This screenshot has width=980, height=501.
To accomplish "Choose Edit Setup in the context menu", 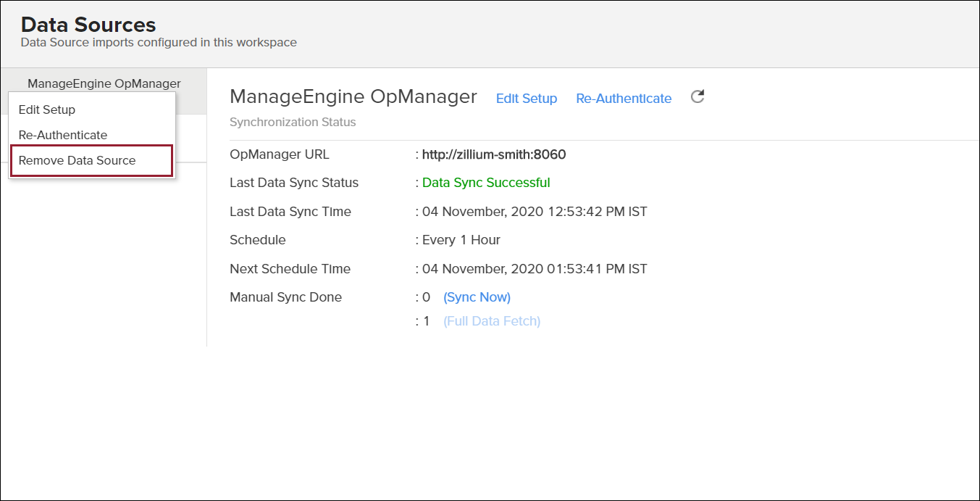I will 47,109.
